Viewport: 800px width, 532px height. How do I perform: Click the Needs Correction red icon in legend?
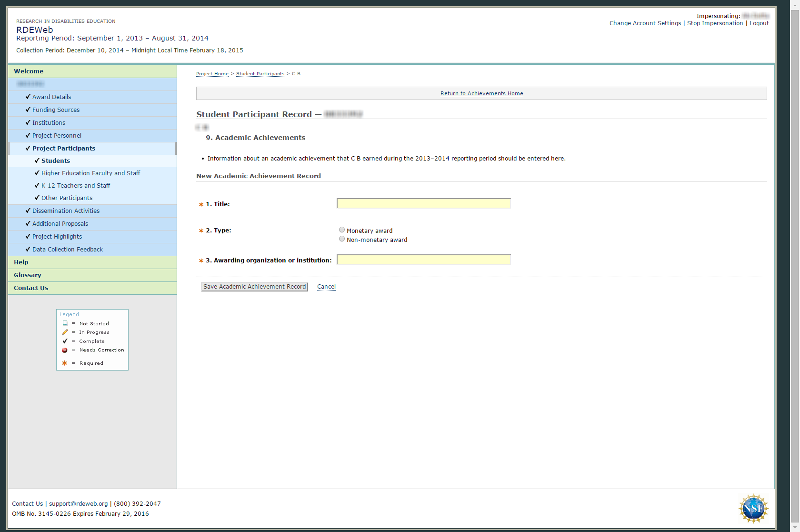pyautogui.click(x=65, y=350)
